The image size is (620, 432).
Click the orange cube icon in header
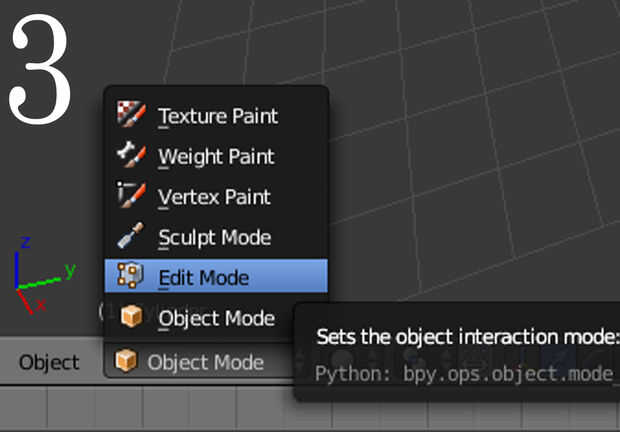click(126, 361)
